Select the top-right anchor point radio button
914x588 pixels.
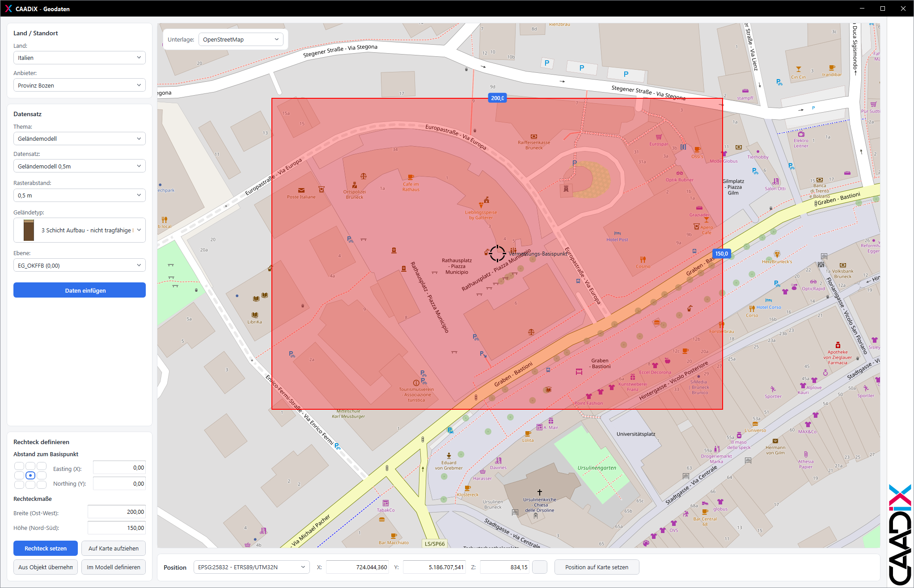tap(42, 466)
